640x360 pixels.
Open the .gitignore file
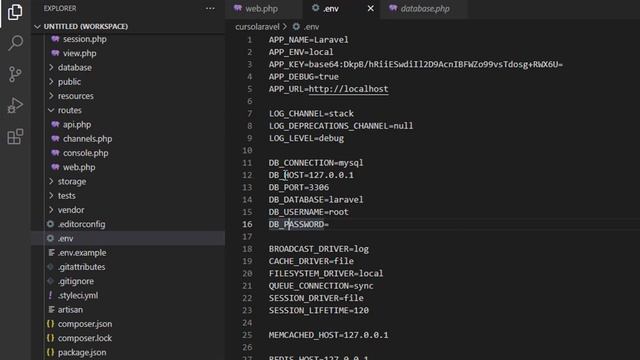pyautogui.click(x=76, y=281)
